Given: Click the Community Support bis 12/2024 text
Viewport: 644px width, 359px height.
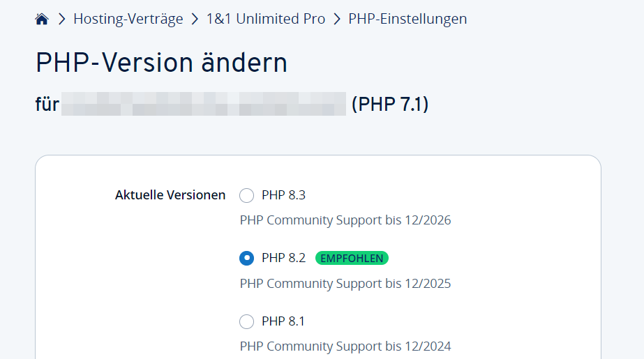Looking at the screenshot, I should 345,346.
